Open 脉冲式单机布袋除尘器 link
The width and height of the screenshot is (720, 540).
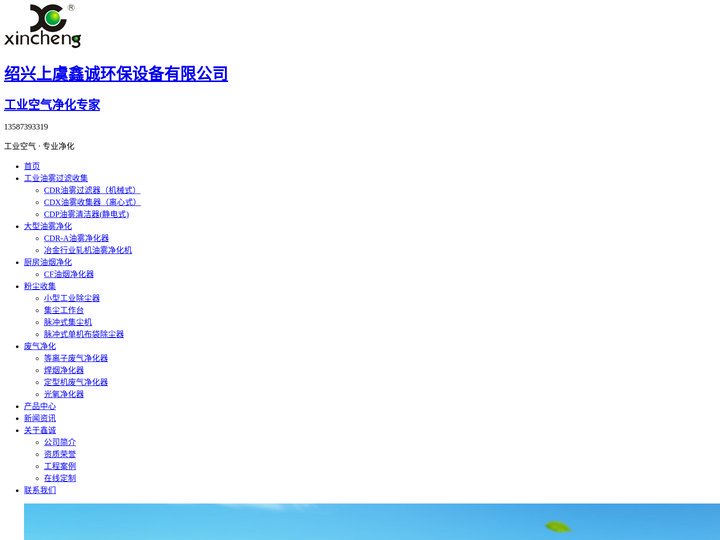84,334
